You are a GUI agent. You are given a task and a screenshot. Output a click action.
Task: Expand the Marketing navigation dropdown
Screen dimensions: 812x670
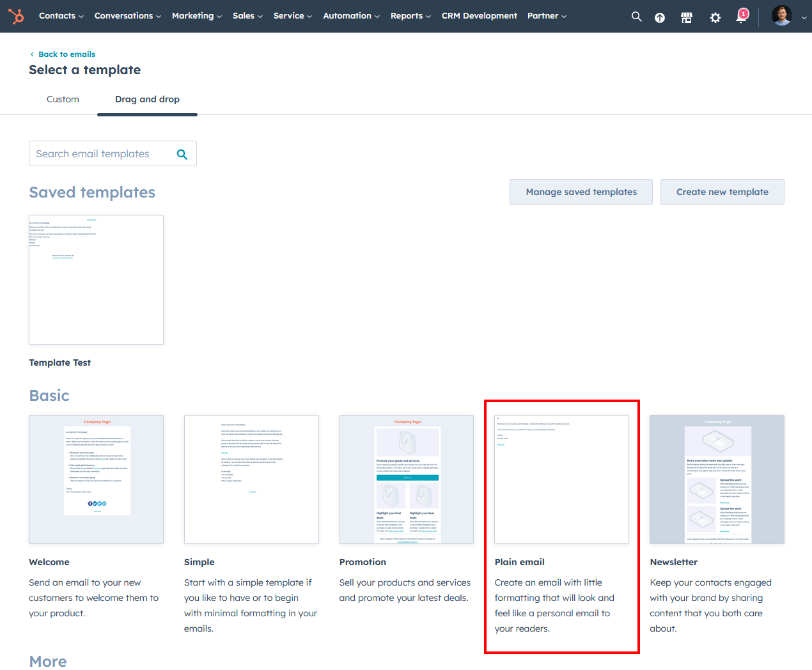point(196,16)
